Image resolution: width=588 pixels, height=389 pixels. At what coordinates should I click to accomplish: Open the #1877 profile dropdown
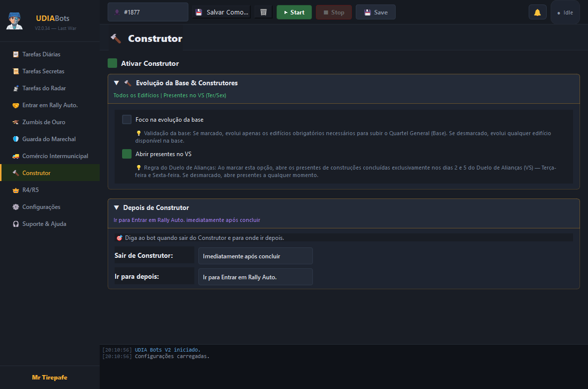point(148,12)
